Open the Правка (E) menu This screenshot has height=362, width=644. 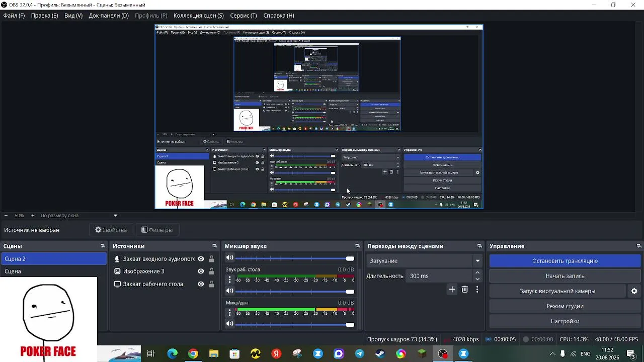[x=44, y=16]
